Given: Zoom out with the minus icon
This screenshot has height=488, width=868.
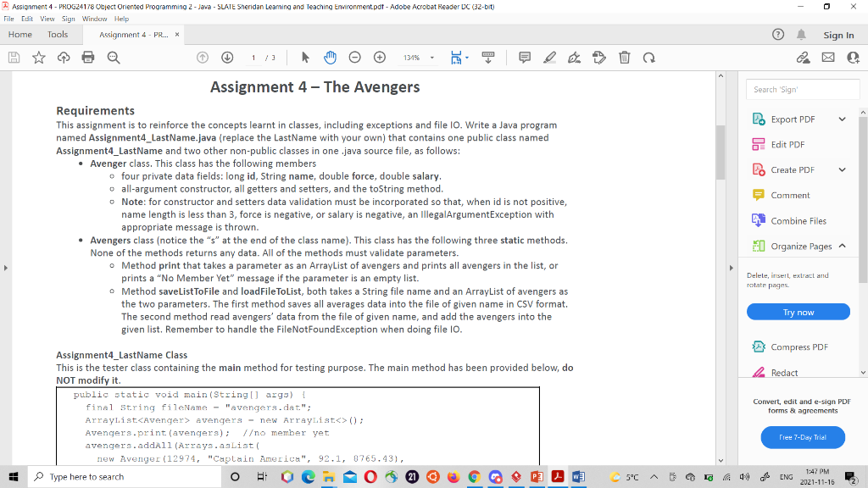Looking at the screenshot, I should 355,58.
